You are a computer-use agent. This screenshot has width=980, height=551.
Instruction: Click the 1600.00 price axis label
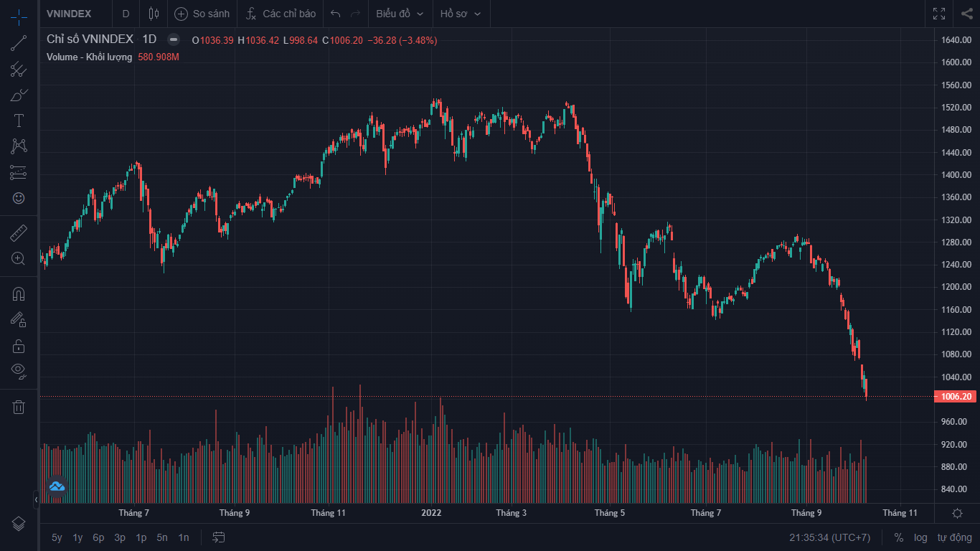click(956, 62)
